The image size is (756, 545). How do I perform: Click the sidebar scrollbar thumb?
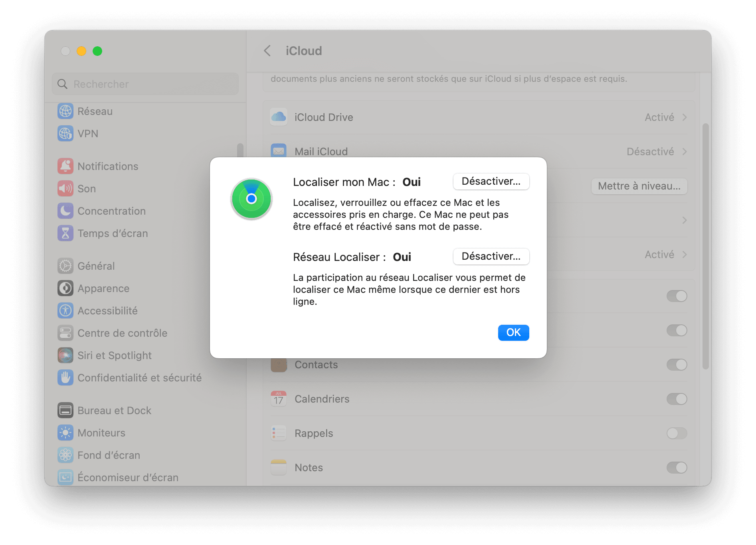click(x=240, y=150)
